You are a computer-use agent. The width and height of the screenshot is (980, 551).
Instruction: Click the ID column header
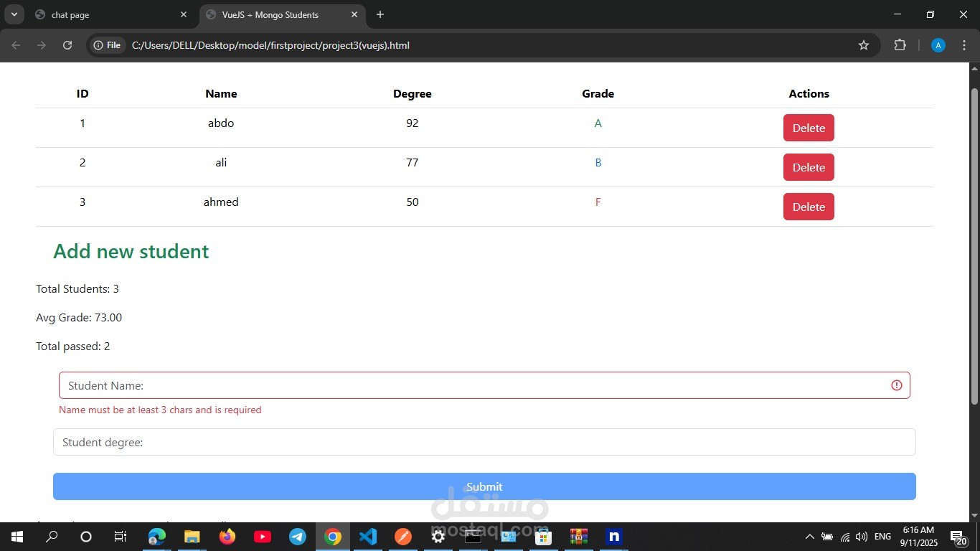[83, 94]
